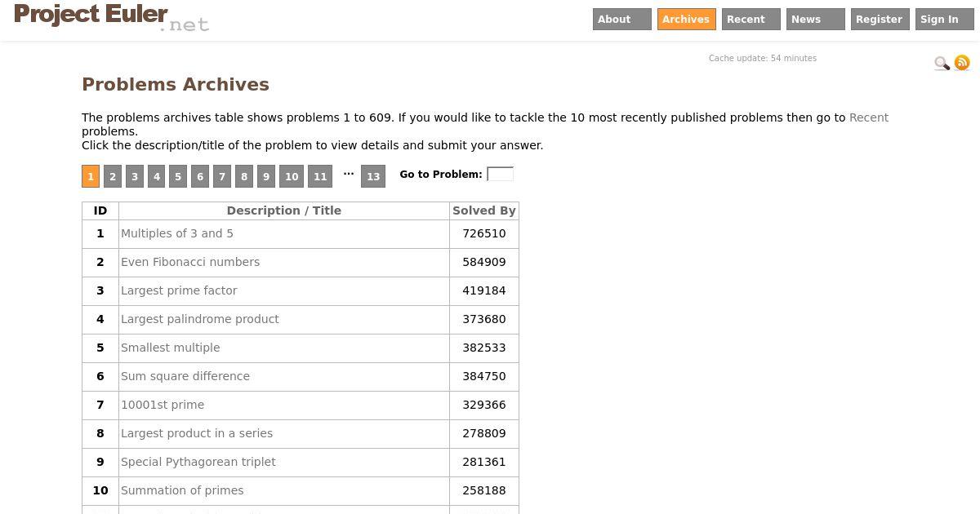This screenshot has width=980, height=514.
Task: Open the search magnifier icon
Action: pos(942,63)
